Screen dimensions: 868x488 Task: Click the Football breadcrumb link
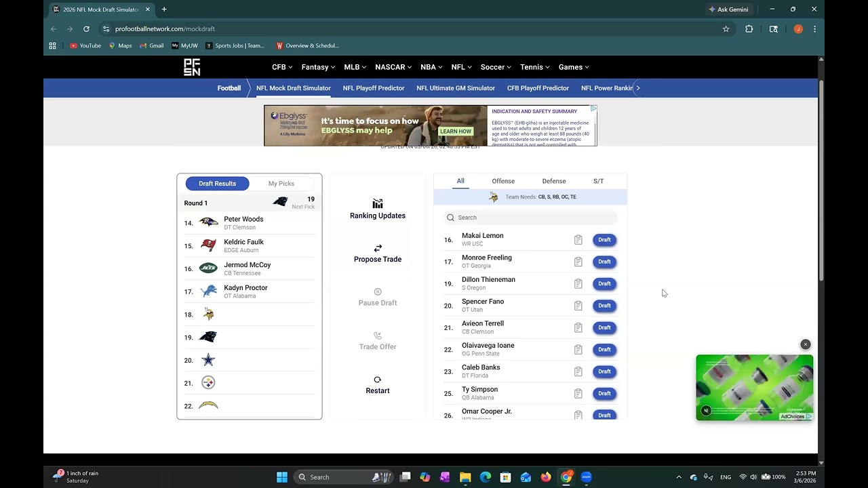coord(229,88)
